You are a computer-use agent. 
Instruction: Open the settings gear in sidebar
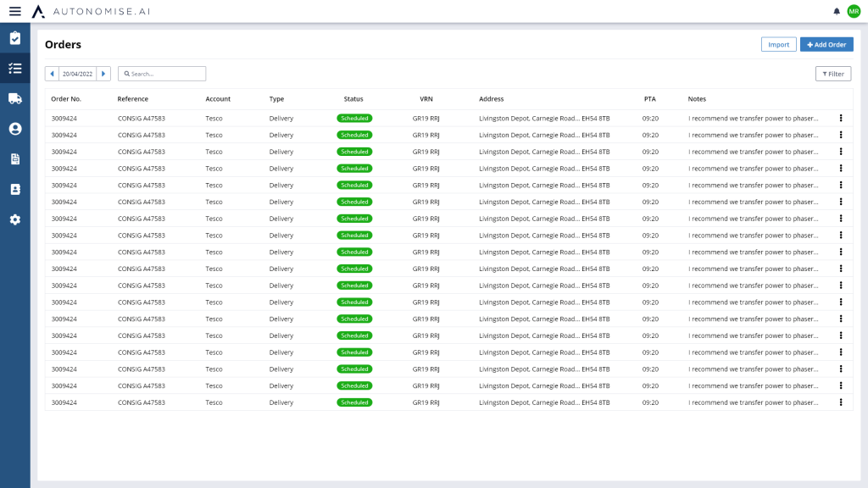[14, 219]
